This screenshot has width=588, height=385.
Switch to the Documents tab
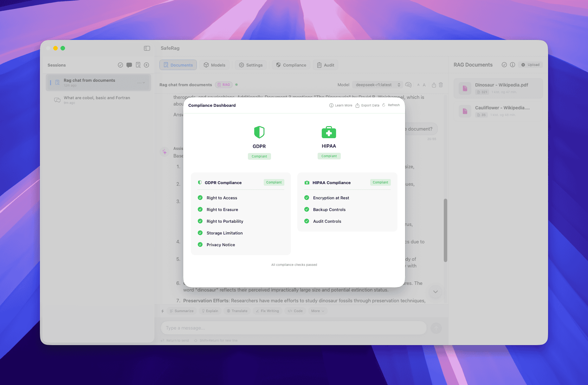tap(178, 65)
